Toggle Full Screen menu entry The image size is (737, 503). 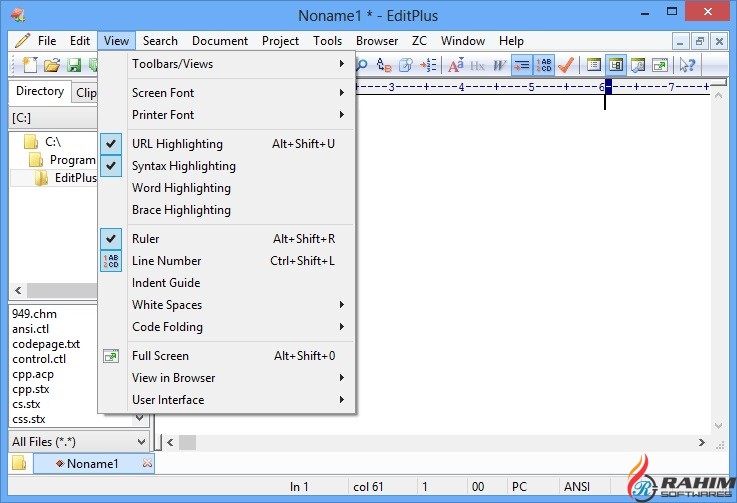227,356
